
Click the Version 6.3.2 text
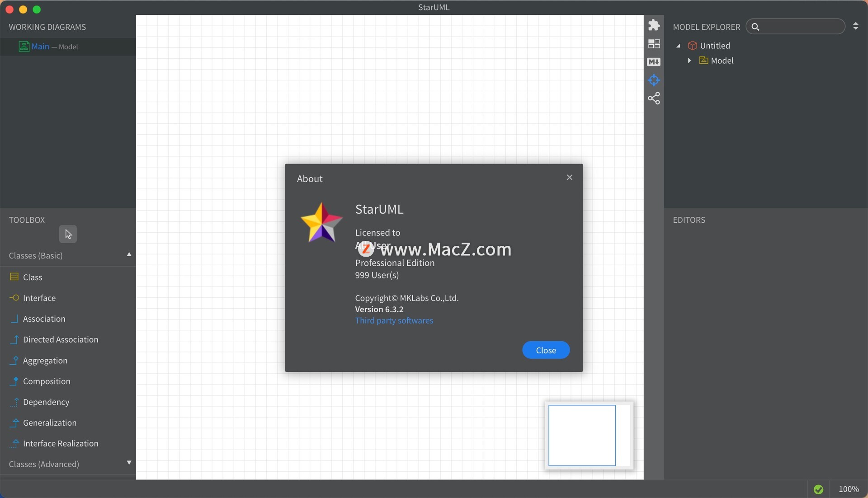coord(379,310)
